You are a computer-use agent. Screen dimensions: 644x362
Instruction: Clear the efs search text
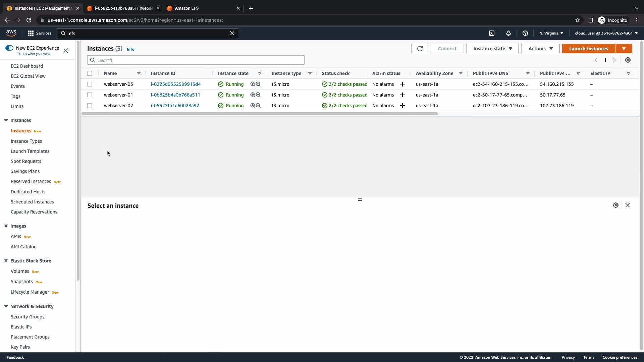(232, 33)
